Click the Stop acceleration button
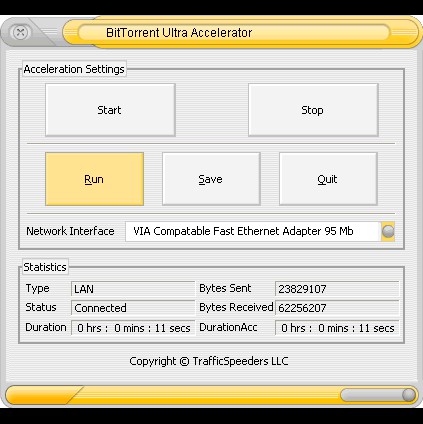Screen dimensions: 423x424 [313, 110]
